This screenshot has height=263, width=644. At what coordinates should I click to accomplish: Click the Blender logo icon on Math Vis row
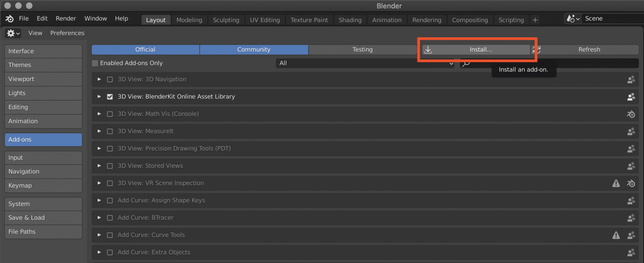pyautogui.click(x=631, y=114)
